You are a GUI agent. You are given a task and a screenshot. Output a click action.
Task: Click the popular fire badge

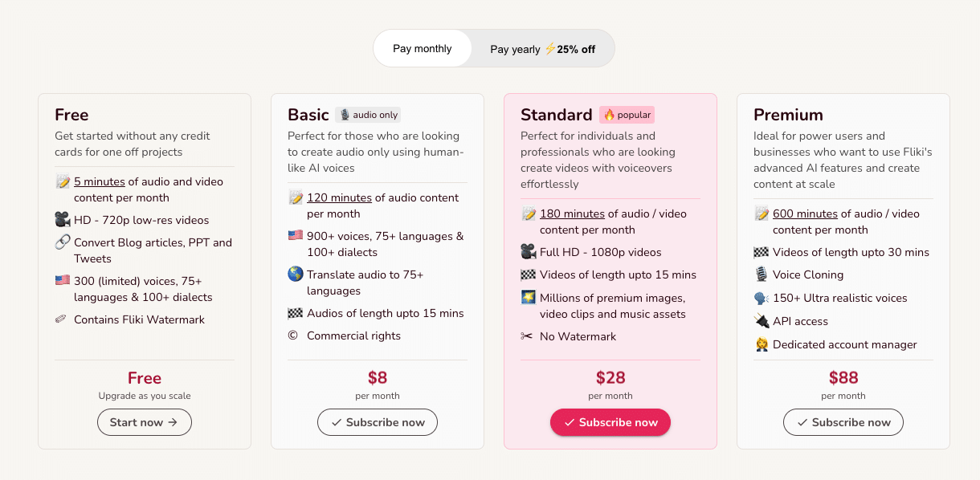[627, 115]
